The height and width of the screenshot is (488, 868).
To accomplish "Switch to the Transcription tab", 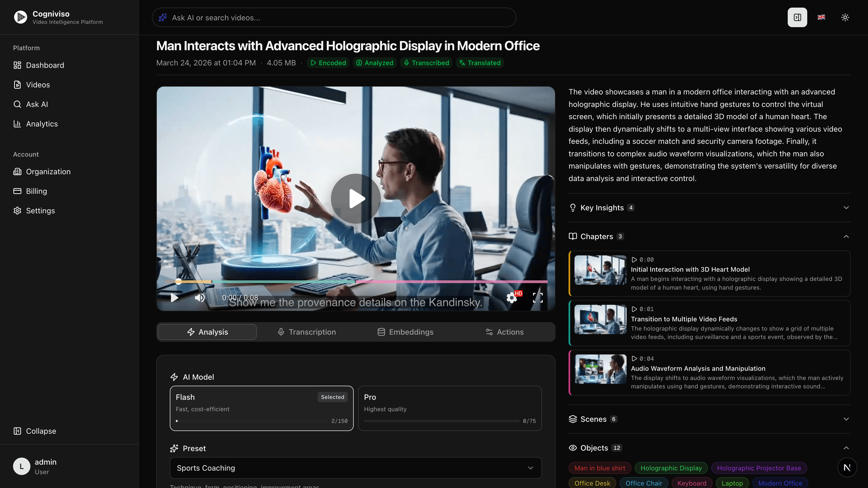I will coord(307,332).
